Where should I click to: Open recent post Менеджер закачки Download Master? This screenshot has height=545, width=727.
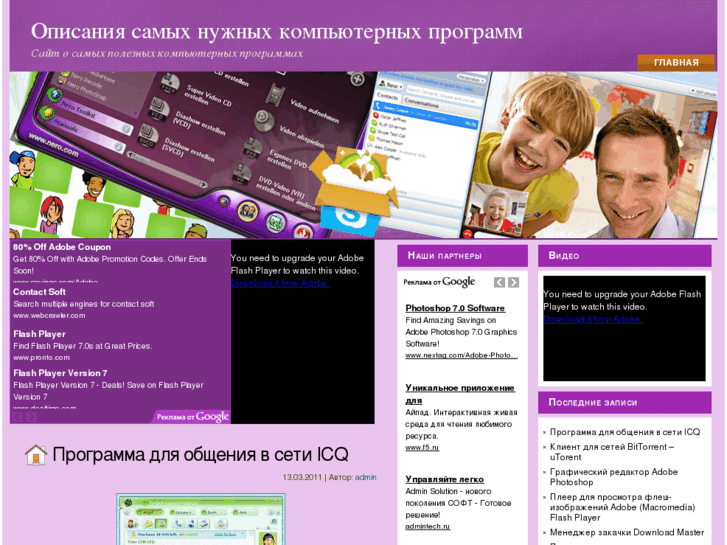[627, 532]
